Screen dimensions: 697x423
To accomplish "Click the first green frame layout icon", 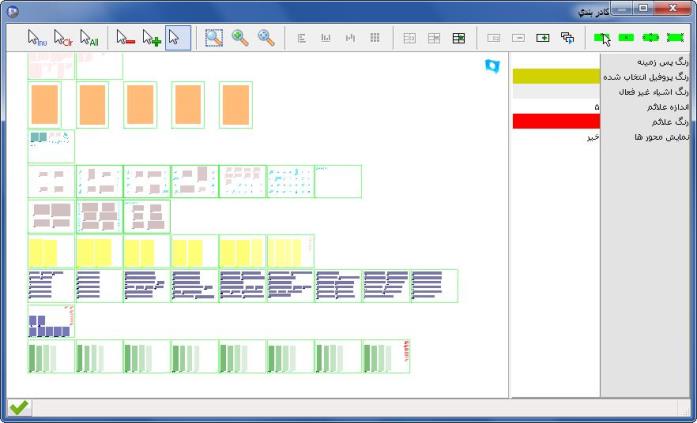I will 601,38.
